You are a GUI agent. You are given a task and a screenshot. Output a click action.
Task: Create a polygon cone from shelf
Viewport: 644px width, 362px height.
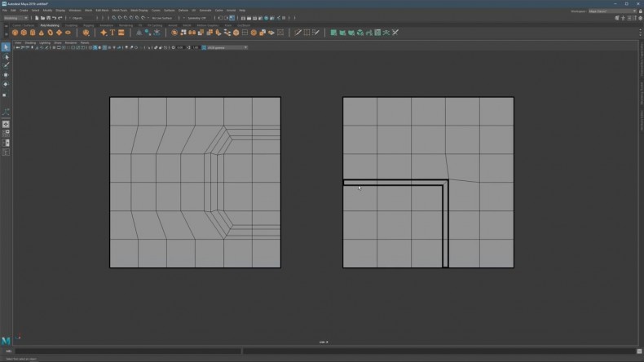pos(42,33)
